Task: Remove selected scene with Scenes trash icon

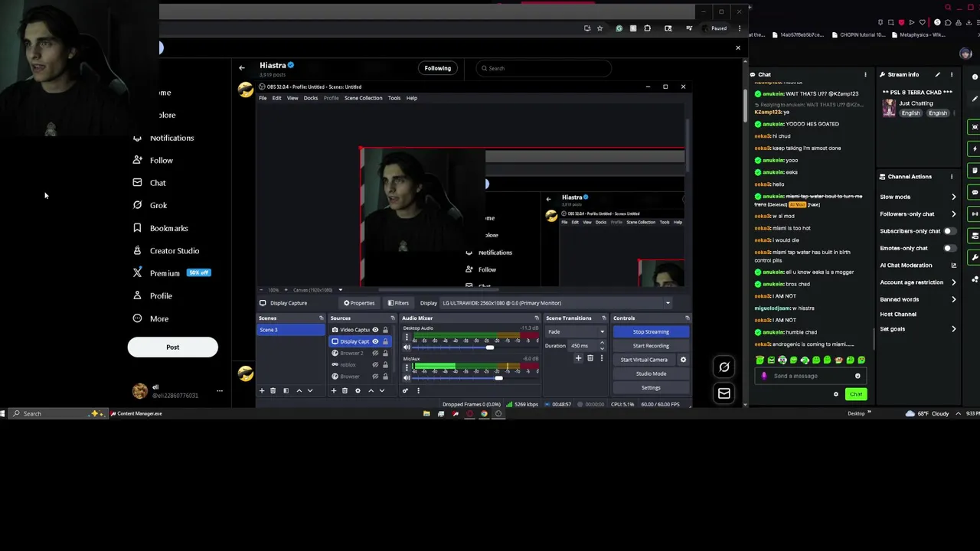Action: (273, 391)
